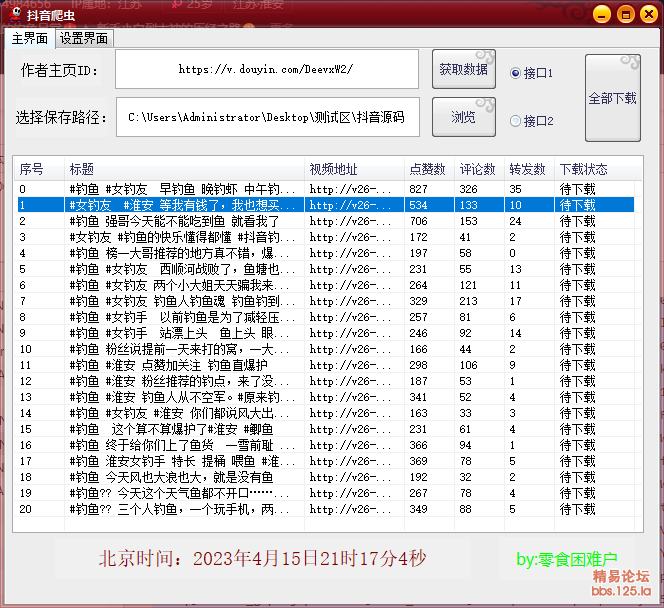Viewport: 664px width, 608px height.
Task: Select row 19 titled 今天这个天气鱼都不开口
Action: point(326,493)
